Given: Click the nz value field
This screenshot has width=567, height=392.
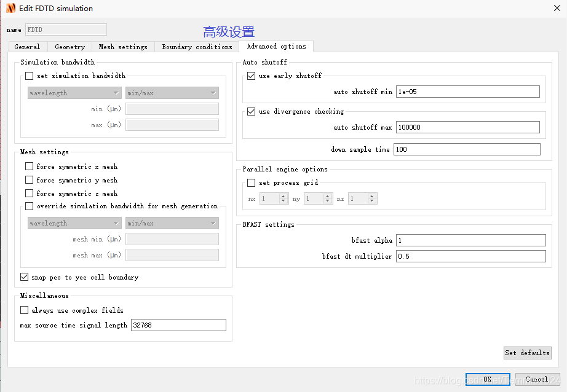Looking at the screenshot, I should [x=358, y=198].
